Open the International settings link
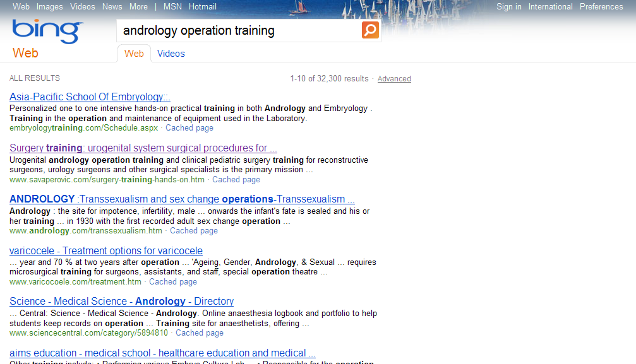 (x=550, y=7)
